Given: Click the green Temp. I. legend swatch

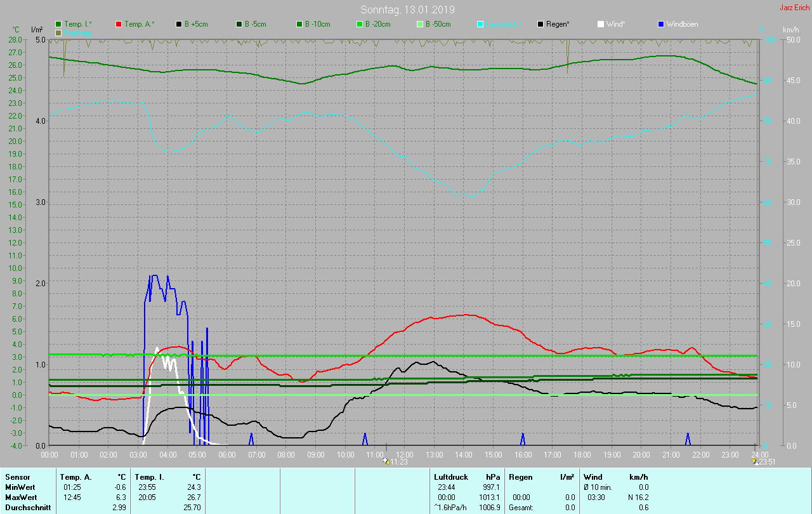Looking at the screenshot, I should [58, 24].
